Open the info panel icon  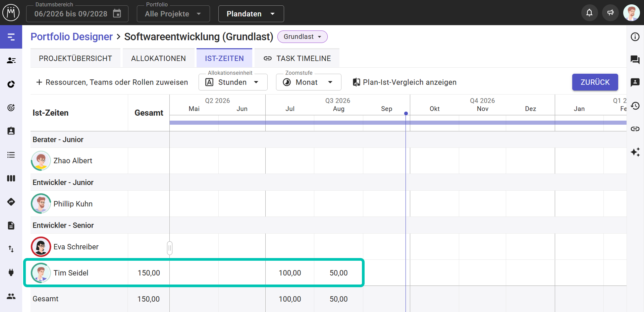pos(635,37)
